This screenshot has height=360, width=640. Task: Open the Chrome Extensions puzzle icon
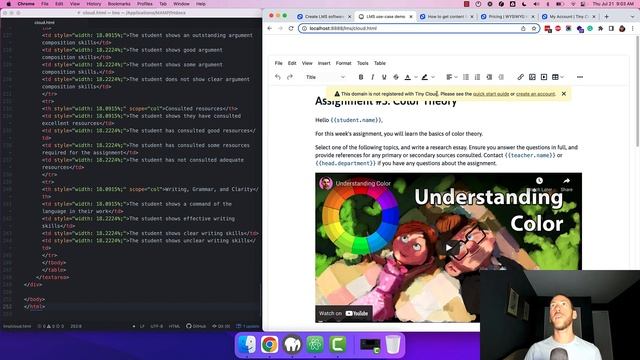coord(601,29)
